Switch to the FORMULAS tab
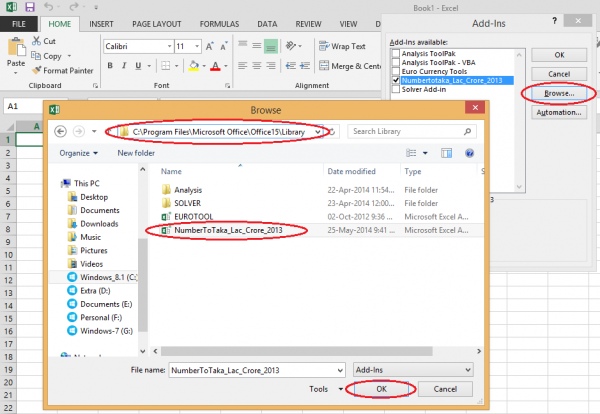The image size is (600, 414). 219,24
